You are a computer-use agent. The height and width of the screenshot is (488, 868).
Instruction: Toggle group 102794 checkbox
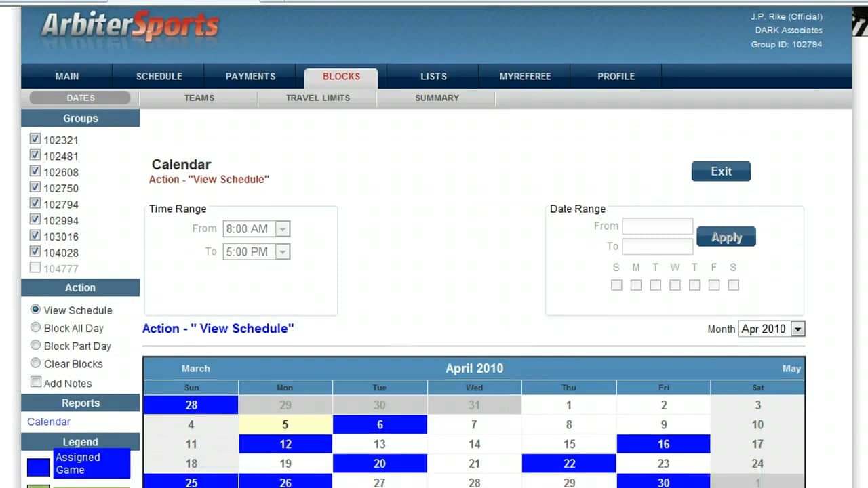click(35, 203)
